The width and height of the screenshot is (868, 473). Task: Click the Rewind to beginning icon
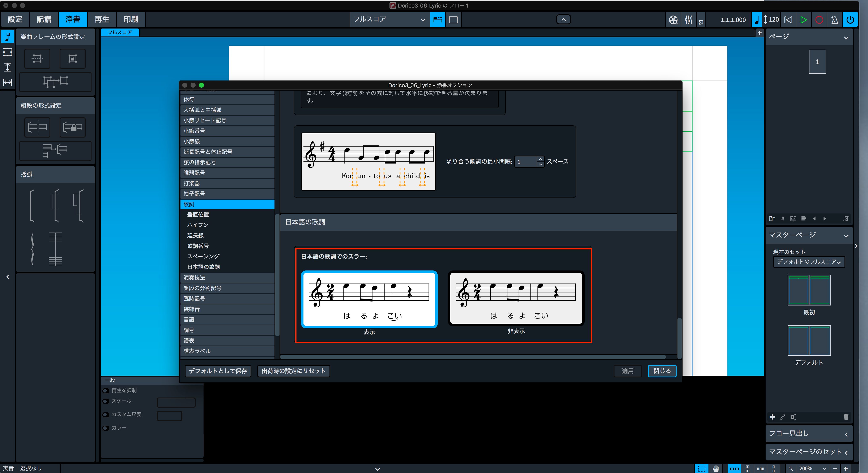tap(788, 20)
